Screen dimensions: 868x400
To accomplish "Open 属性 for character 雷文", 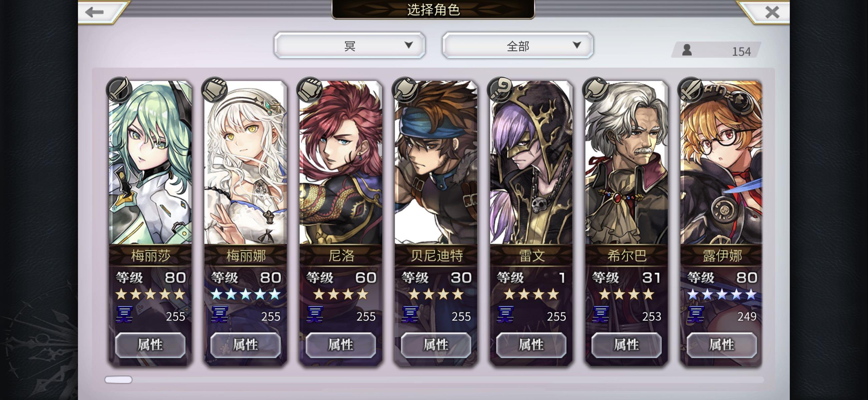I will [531, 345].
